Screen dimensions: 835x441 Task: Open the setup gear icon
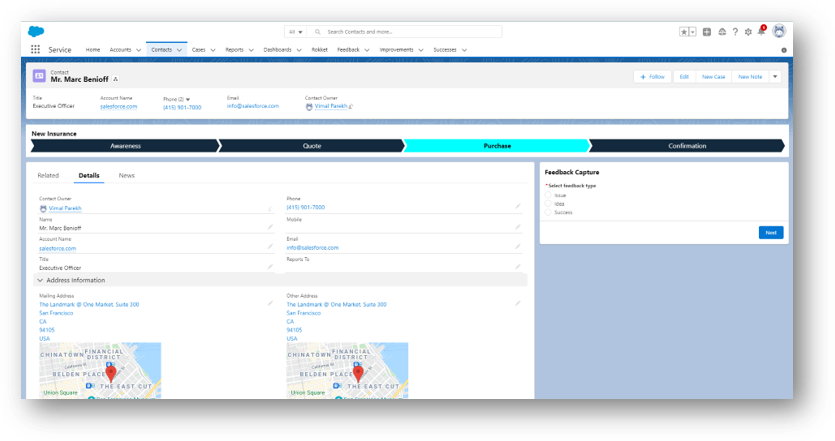[x=748, y=32]
